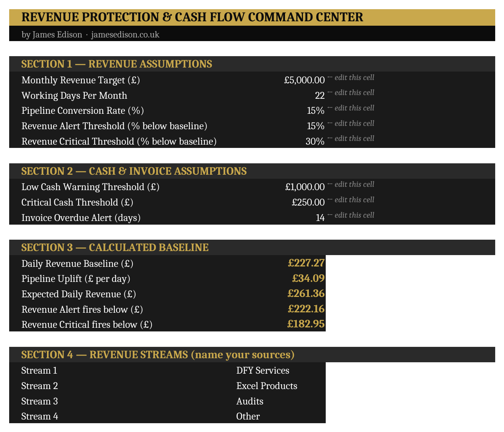Select the Expected Daily Revenue £261.36 cell
The height and width of the screenshot is (432, 504).
pyautogui.click(x=306, y=294)
